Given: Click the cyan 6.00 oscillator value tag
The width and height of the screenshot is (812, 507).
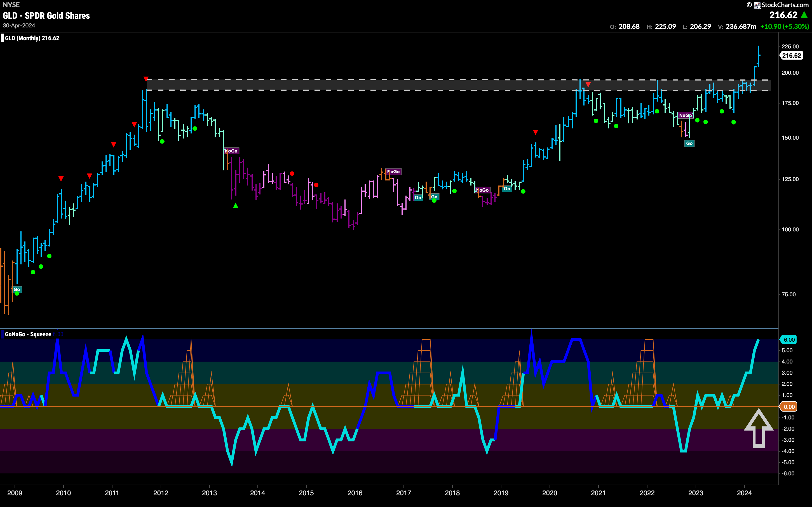Looking at the screenshot, I should (x=788, y=340).
